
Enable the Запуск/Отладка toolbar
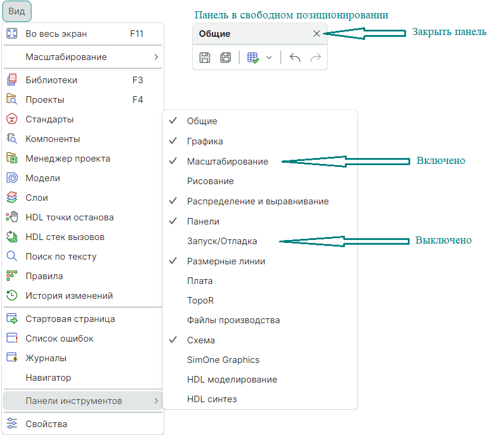point(222,241)
